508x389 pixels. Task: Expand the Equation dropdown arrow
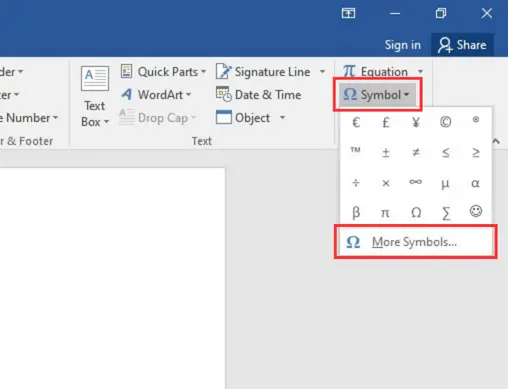click(x=420, y=71)
